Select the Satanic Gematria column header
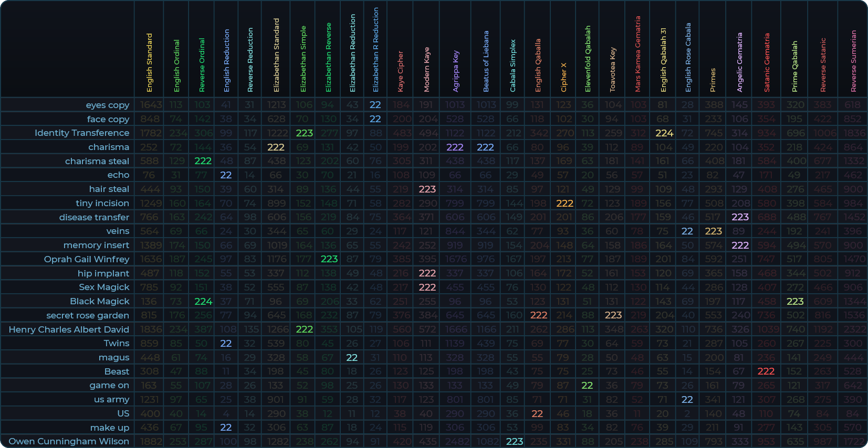The height and width of the screenshot is (448, 868). (767, 62)
